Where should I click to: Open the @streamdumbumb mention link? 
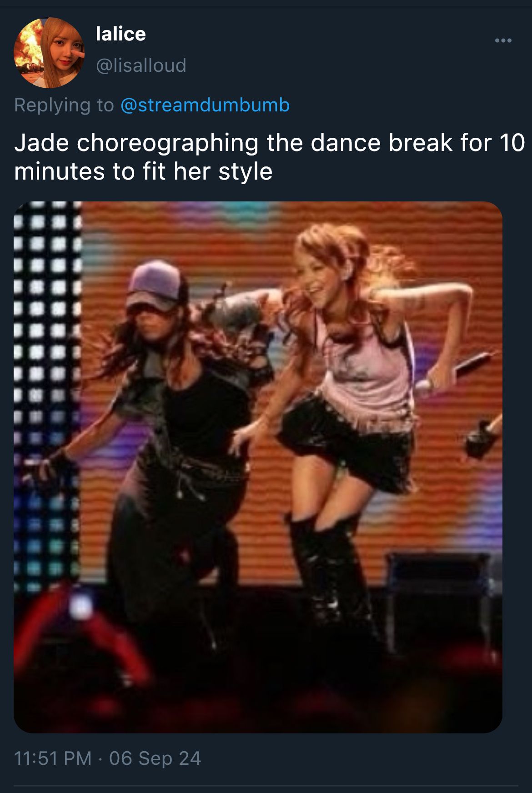tap(205, 105)
